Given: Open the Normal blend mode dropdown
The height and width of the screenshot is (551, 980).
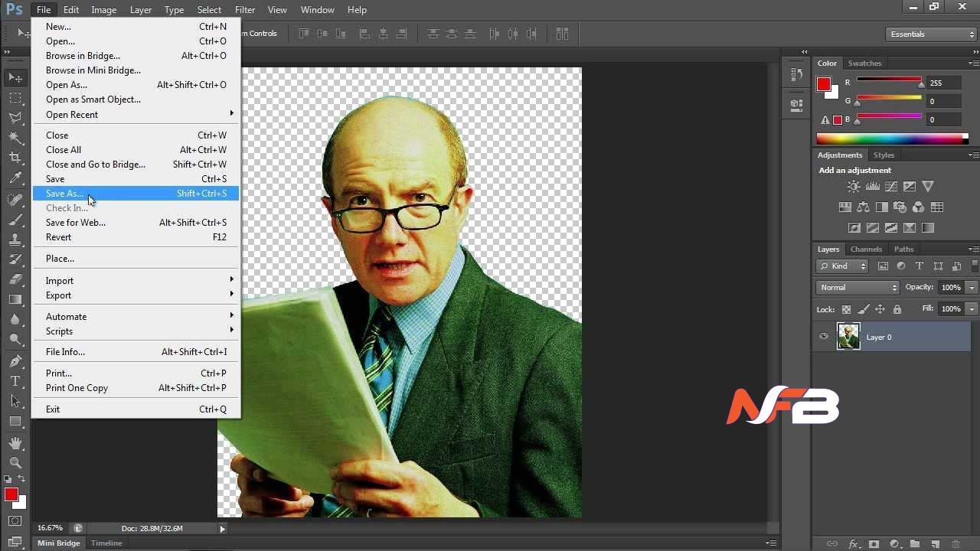Looking at the screenshot, I should (x=857, y=288).
